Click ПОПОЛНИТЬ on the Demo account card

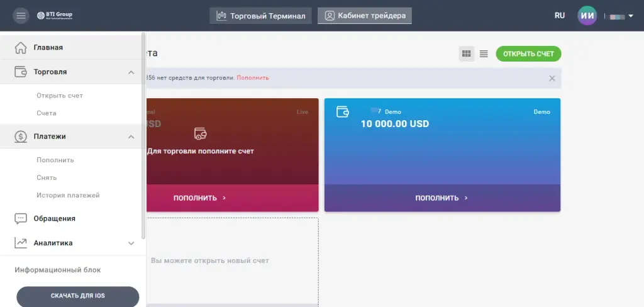point(442,198)
